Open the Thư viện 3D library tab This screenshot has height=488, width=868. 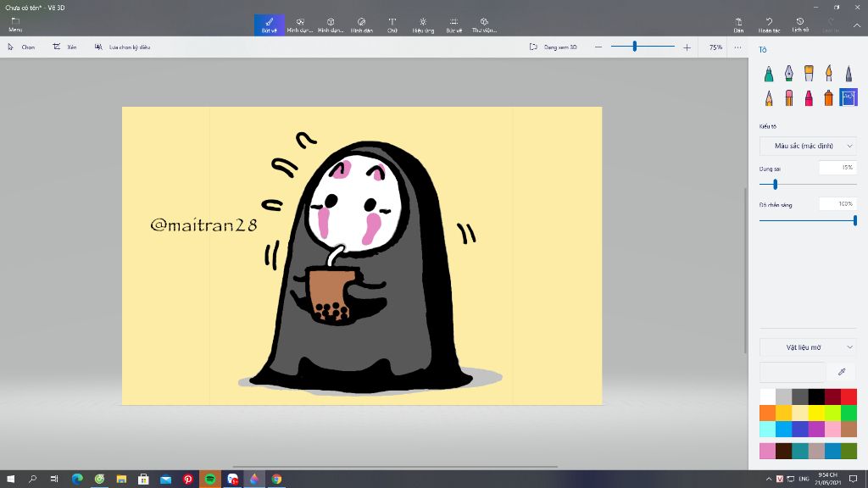tap(484, 25)
